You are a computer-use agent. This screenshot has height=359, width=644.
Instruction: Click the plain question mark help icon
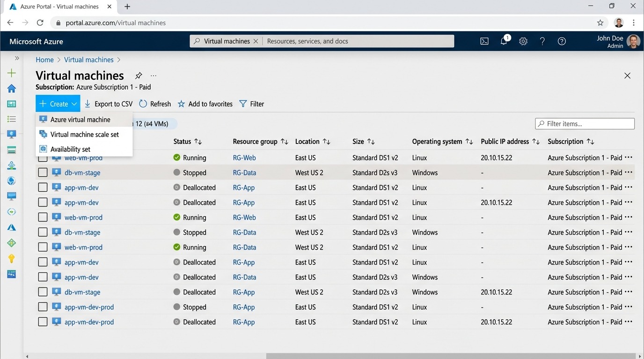click(542, 41)
